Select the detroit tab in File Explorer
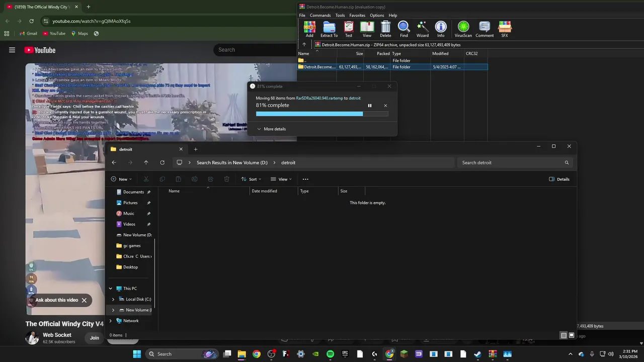This screenshot has height=362, width=644. click(x=146, y=149)
